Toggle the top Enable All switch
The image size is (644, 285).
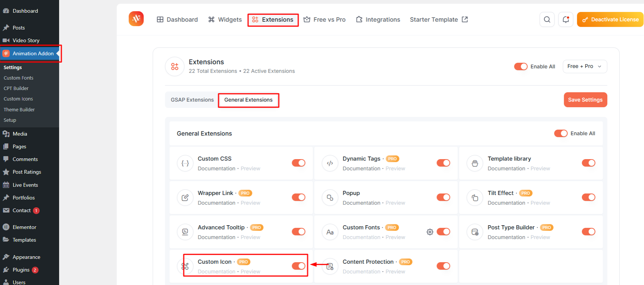(x=521, y=66)
